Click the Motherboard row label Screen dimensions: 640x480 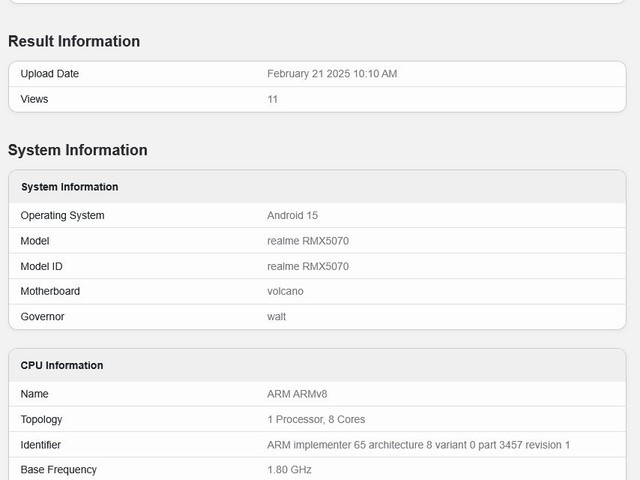coord(50,291)
